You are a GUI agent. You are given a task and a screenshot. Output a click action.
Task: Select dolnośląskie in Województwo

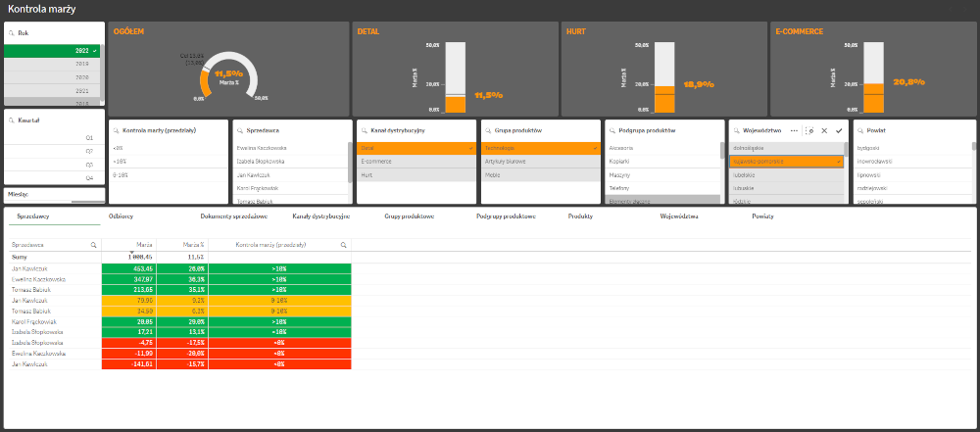coord(786,148)
